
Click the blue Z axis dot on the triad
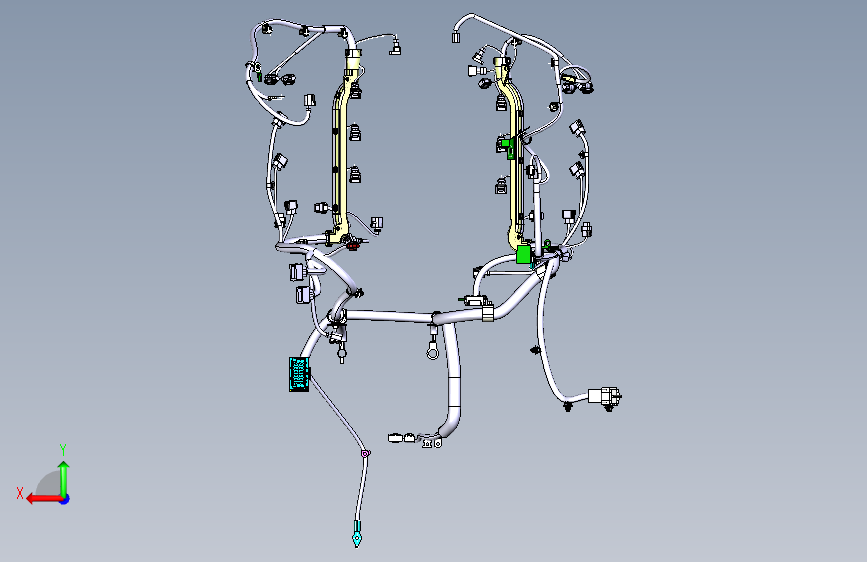pyautogui.click(x=65, y=499)
